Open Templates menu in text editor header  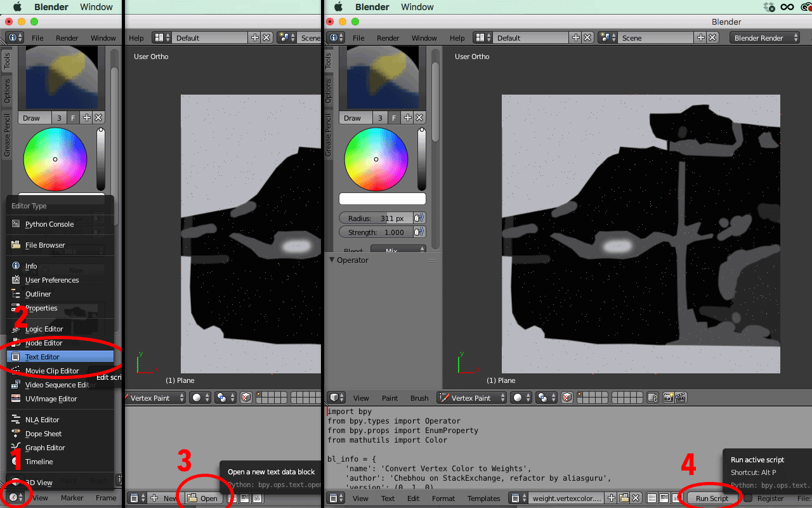pos(483,498)
